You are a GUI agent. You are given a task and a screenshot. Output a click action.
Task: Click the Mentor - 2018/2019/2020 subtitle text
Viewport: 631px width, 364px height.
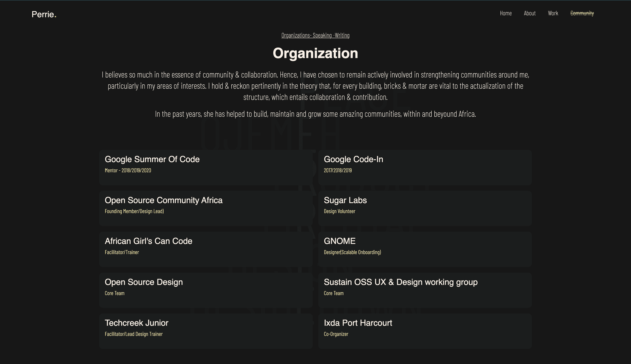point(128,170)
